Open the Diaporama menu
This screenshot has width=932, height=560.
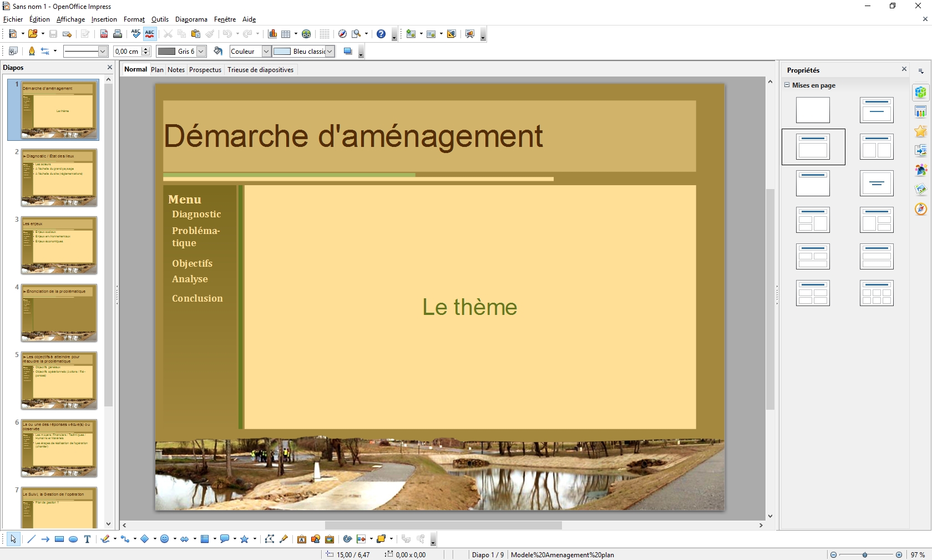(191, 19)
